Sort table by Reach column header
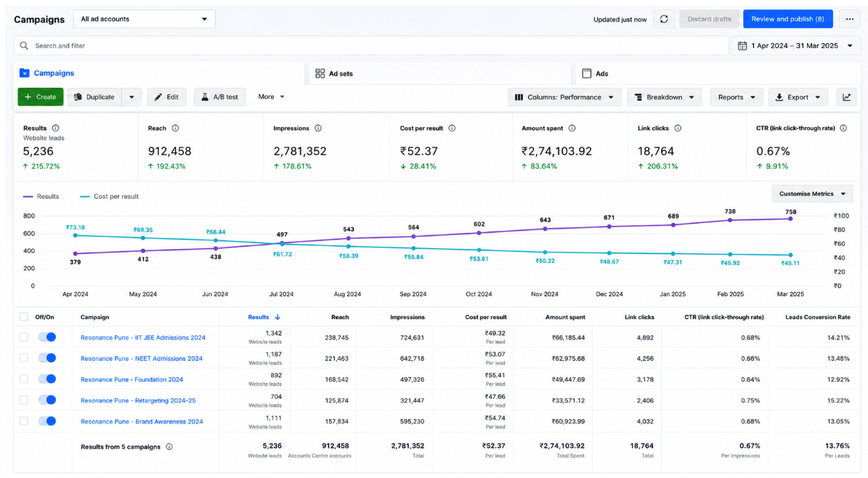The width and height of the screenshot is (868, 478). [x=340, y=317]
